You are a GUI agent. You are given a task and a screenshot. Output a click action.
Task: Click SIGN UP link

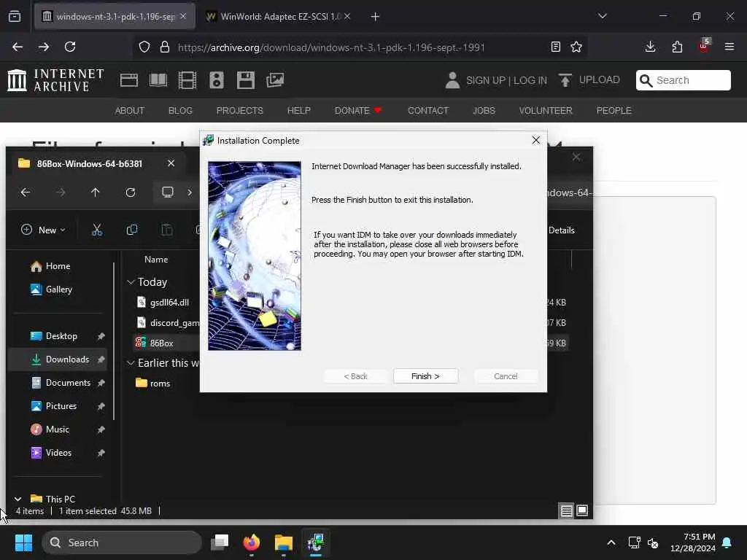[486, 80]
